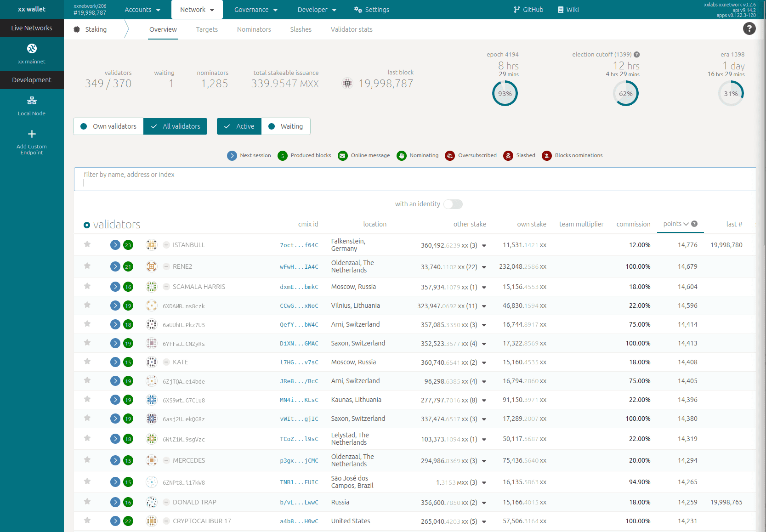Open the Accounts dropdown menu
The height and width of the screenshot is (532, 766).
click(142, 10)
